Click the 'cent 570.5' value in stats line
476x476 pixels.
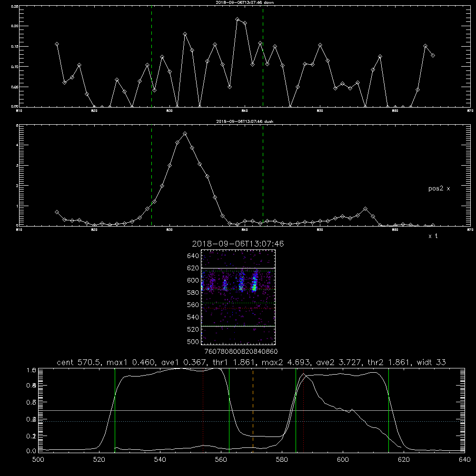point(79,362)
